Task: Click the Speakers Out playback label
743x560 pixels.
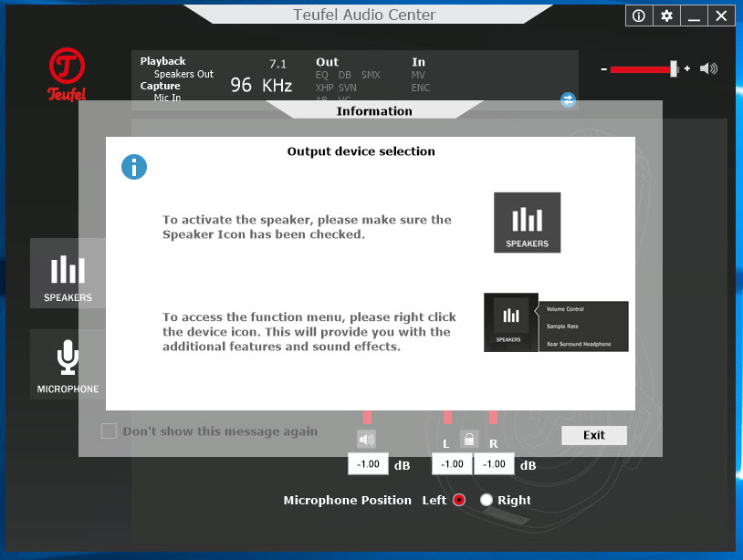Action: pos(183,74)
